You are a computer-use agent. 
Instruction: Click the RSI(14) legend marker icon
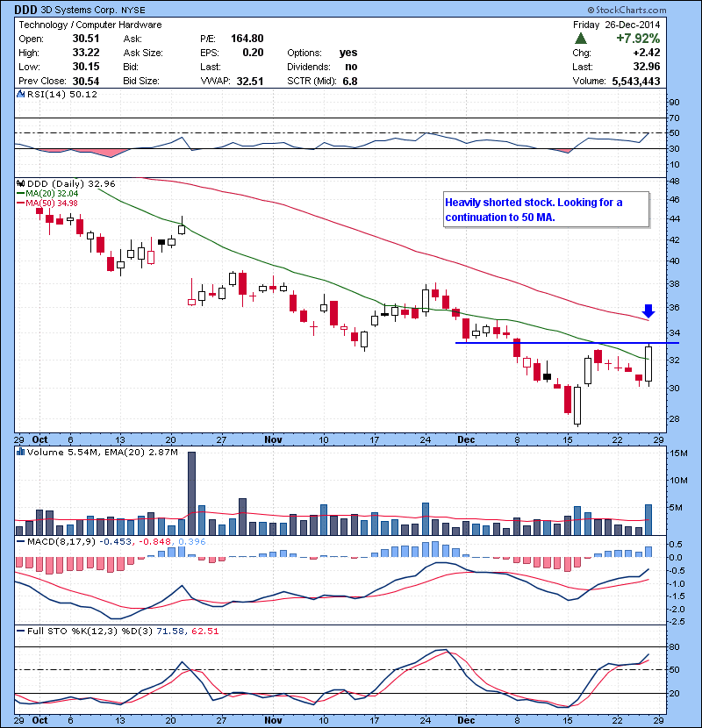21,94
